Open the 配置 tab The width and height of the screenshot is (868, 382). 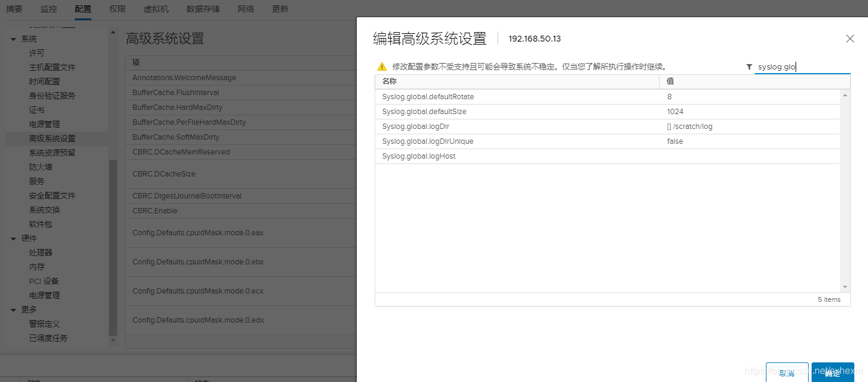click(x=83, y=9)
